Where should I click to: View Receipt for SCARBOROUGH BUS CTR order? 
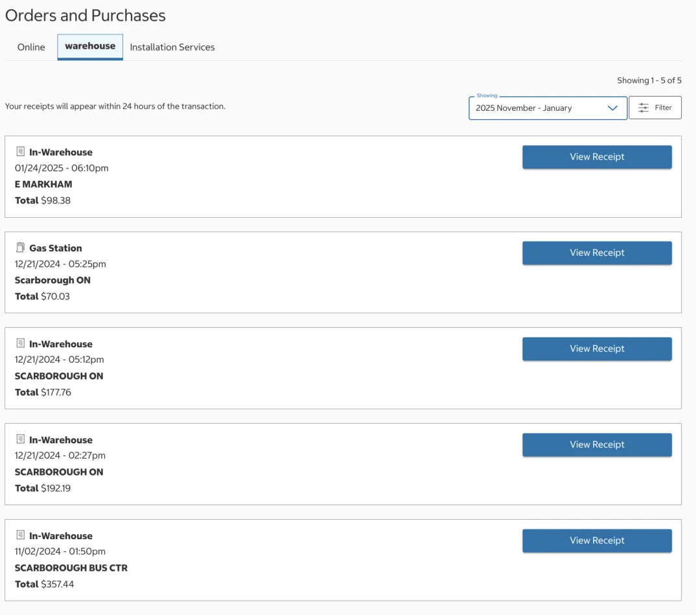pyautogui.click(x=597, y=540)
